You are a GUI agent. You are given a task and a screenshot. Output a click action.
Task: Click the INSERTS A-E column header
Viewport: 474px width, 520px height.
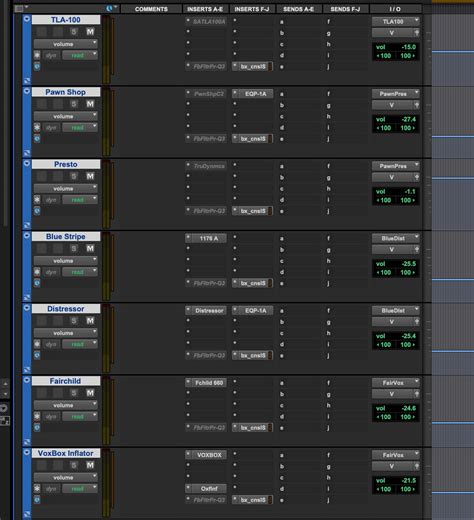pos(205,9)
